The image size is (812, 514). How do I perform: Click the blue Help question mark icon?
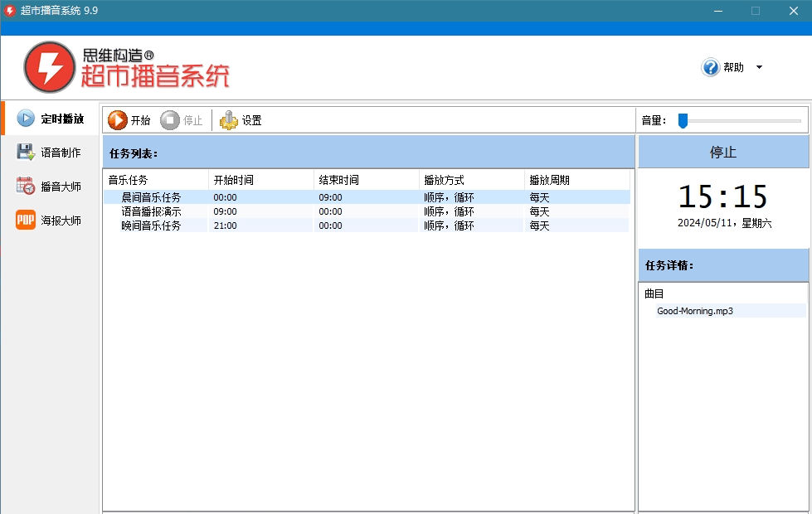(x=710, y=67)
